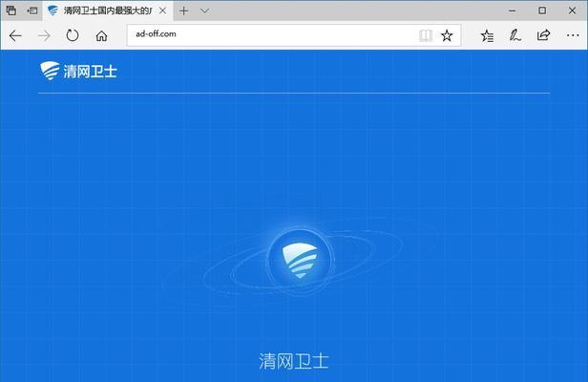Open the browser settings and more menu
588x382 pixels.
click(573, 35)
